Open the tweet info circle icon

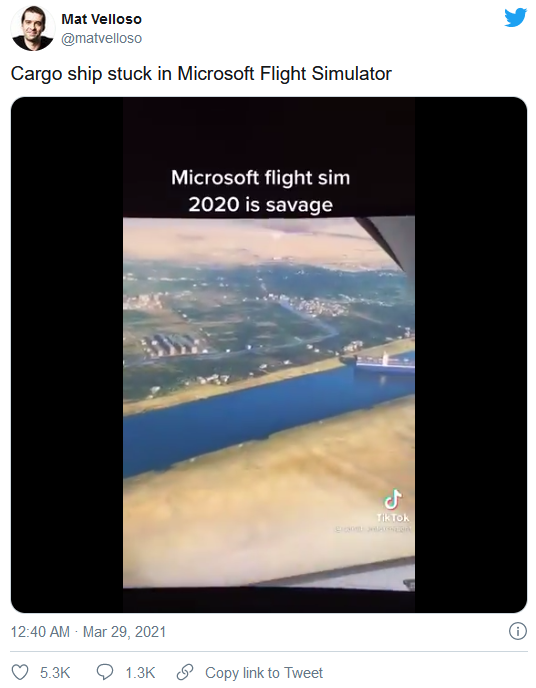518,631
